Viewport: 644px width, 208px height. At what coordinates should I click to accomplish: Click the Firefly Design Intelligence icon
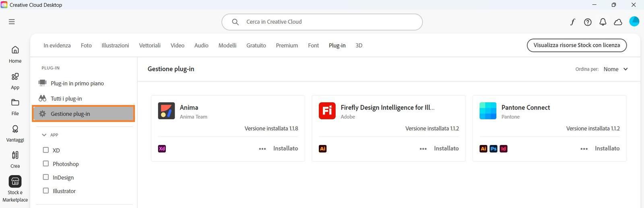pos(327,111)
